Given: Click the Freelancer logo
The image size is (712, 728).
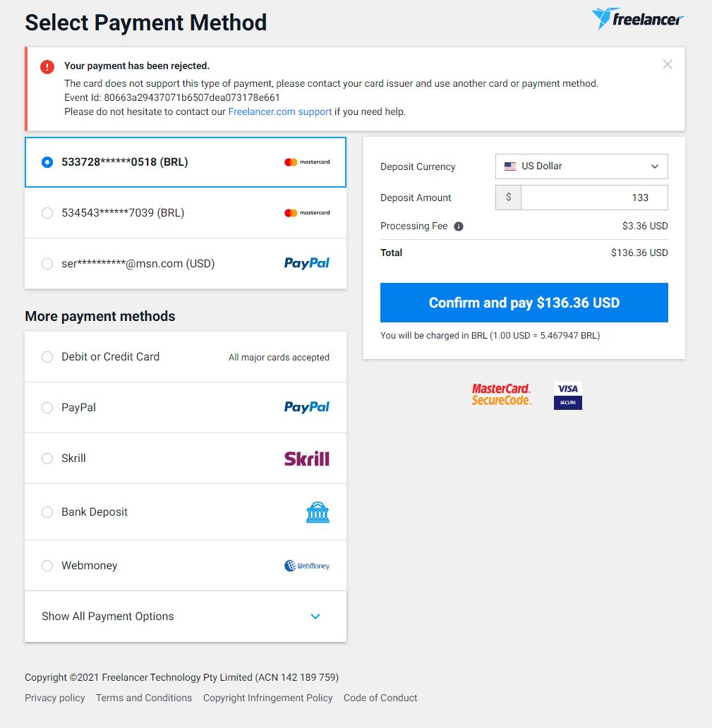Looking at the screenshot, I should [x=638, y=19].
